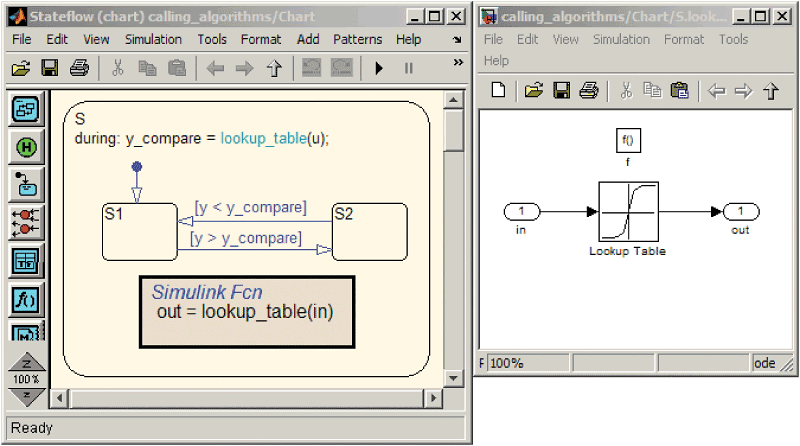Click the vertical scrollbar down arrow in chart
Screen dimensions: 800x446
point(454,379)
